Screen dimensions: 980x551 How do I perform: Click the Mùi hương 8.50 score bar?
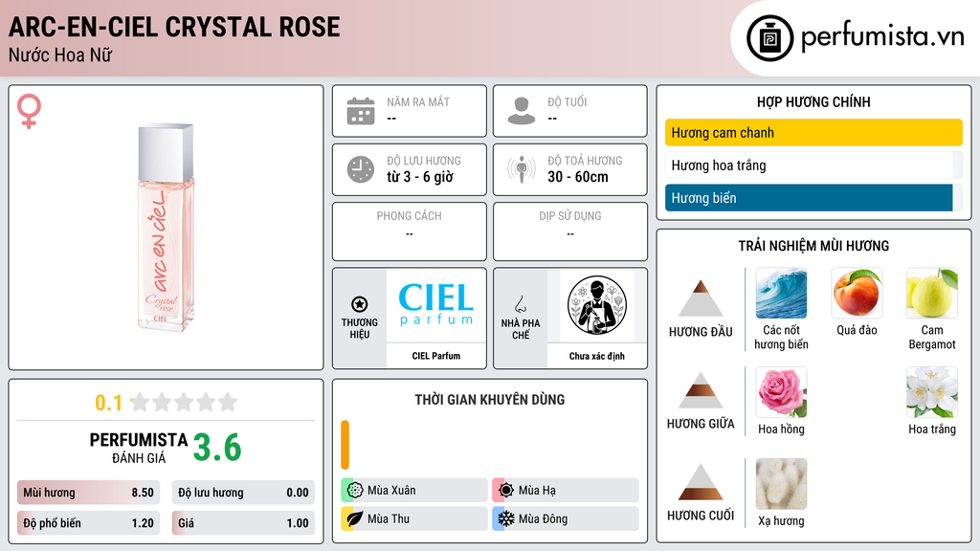pyautogui.click(x=88, y=493)
